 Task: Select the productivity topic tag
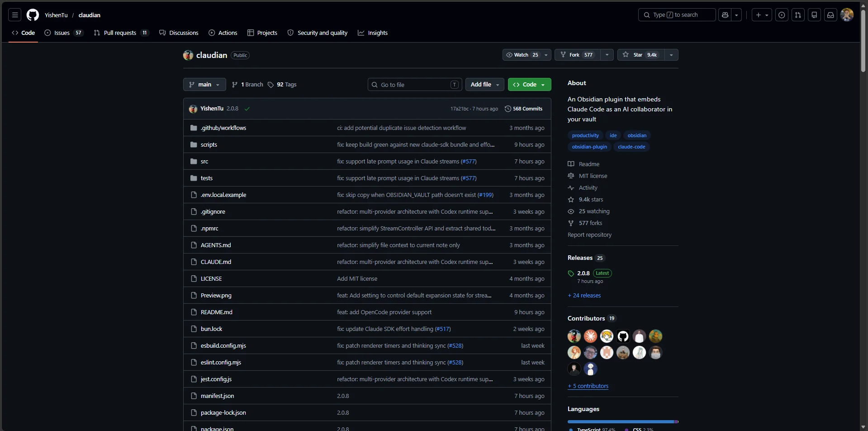coord(585,135)
